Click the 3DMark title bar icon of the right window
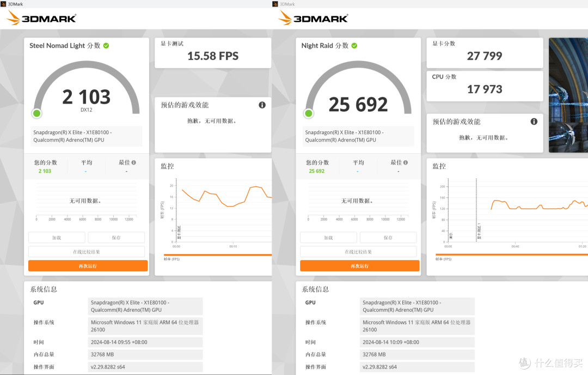Screen dimensions: 588x375 click(275, 4)
